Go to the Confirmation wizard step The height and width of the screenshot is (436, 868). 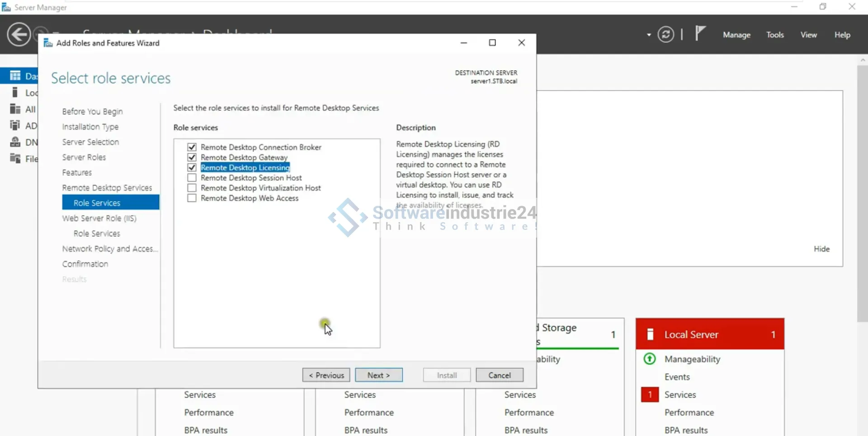(x=85, y=264)
